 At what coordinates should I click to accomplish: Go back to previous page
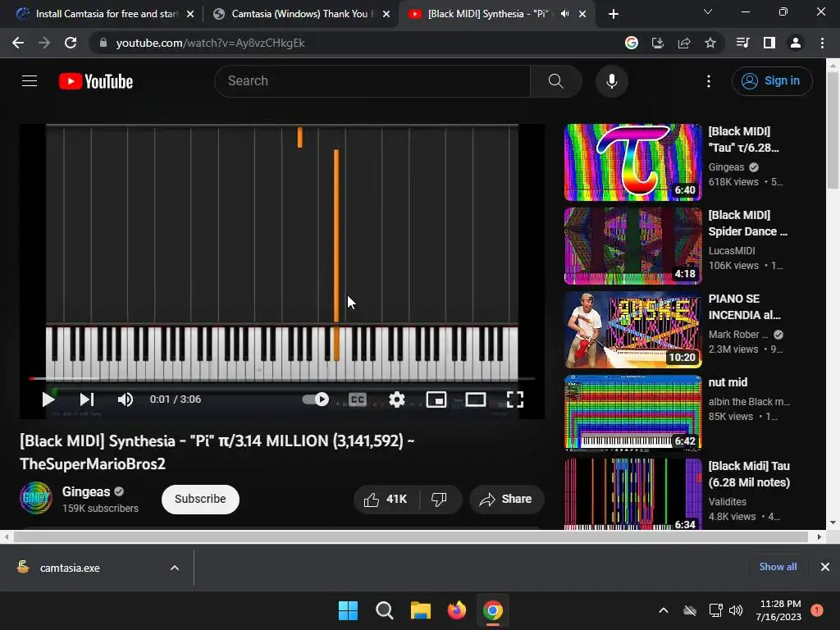[x=18, y=43]
